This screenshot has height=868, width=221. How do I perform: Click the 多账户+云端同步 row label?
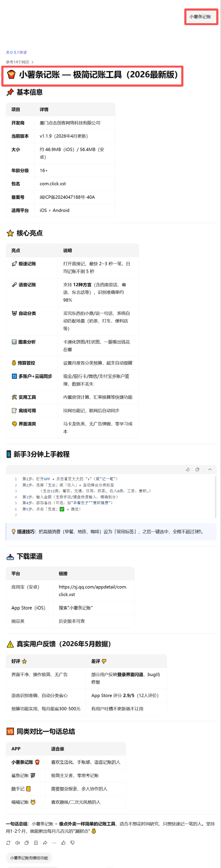(x=32, y=376)
